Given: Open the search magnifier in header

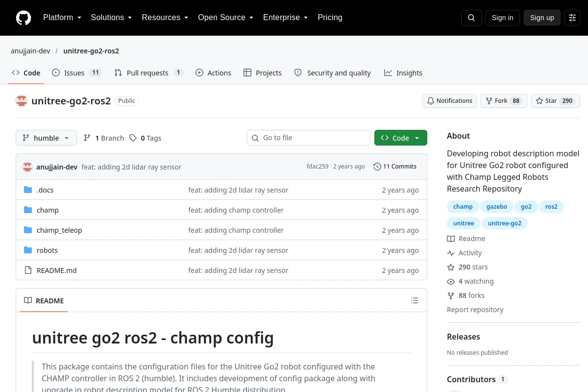Looking at the screenshot, I should pyautogui.click(x=471, y=18).
